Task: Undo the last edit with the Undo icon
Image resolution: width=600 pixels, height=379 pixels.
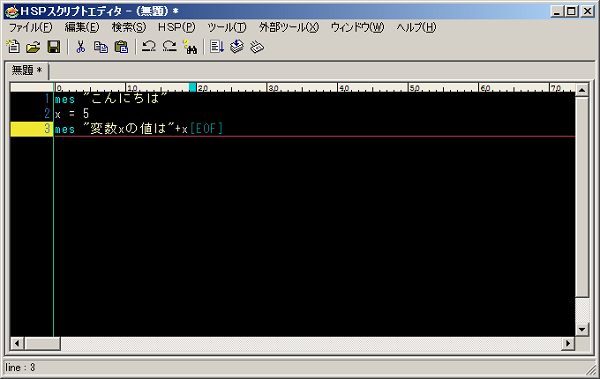Action: pos(148,47)
